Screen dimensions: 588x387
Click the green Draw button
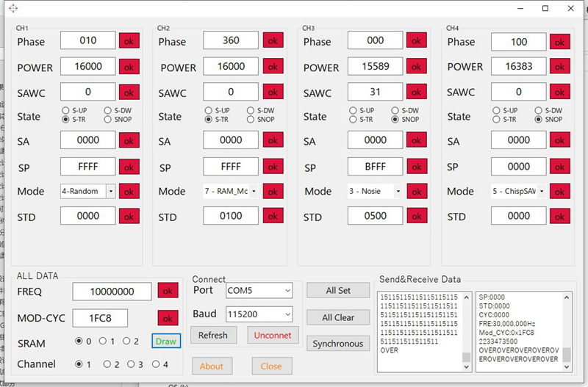[x=165, y=341]
